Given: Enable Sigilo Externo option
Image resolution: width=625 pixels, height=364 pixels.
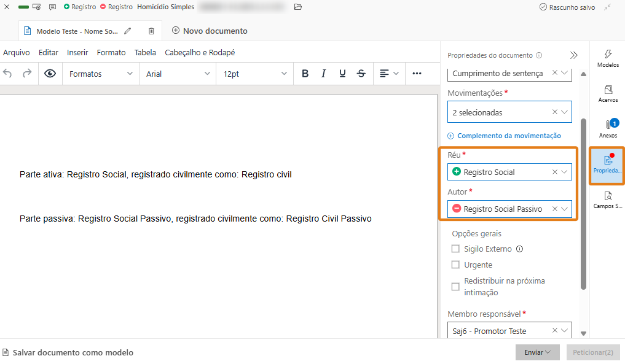Looking at the screenshot, I should tap(455, 249).
